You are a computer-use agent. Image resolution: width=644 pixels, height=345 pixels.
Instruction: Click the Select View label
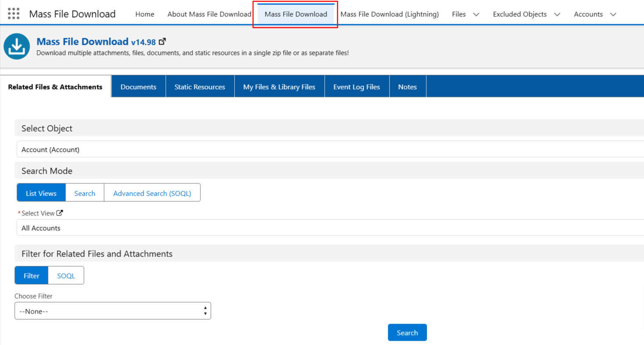point(38,213)
